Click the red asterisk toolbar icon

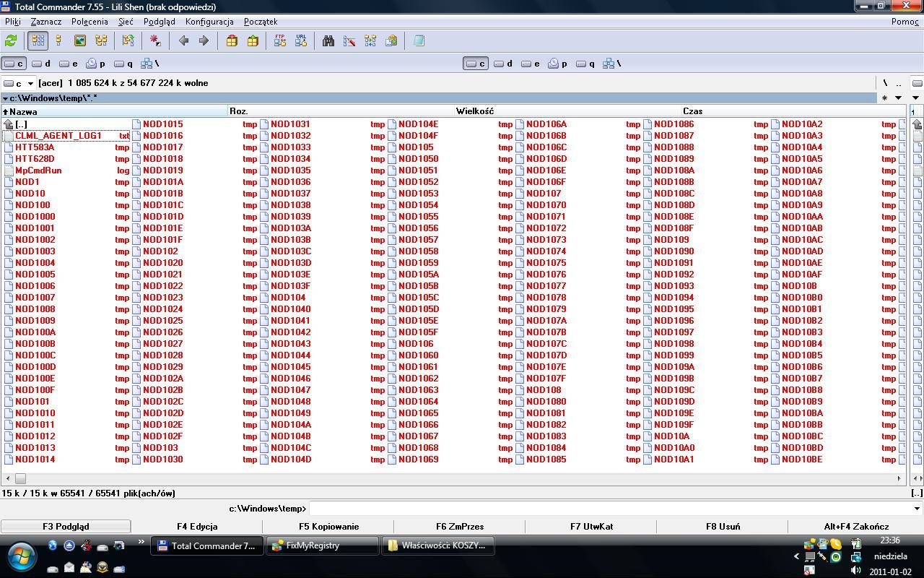pos(155,41)
